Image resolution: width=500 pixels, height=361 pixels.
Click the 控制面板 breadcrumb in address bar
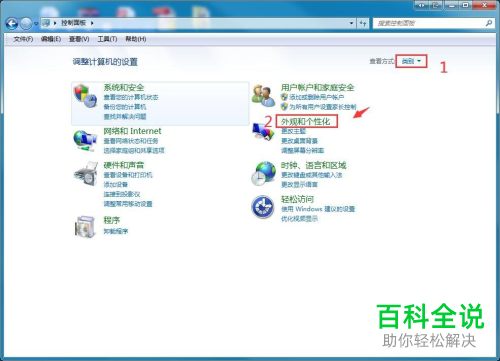[73, 23]
